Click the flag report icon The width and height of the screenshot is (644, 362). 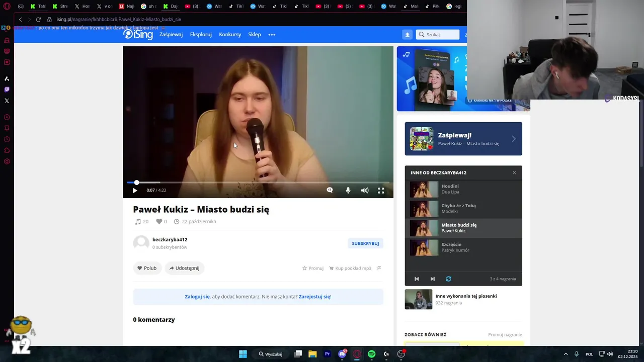coord(379,268)
